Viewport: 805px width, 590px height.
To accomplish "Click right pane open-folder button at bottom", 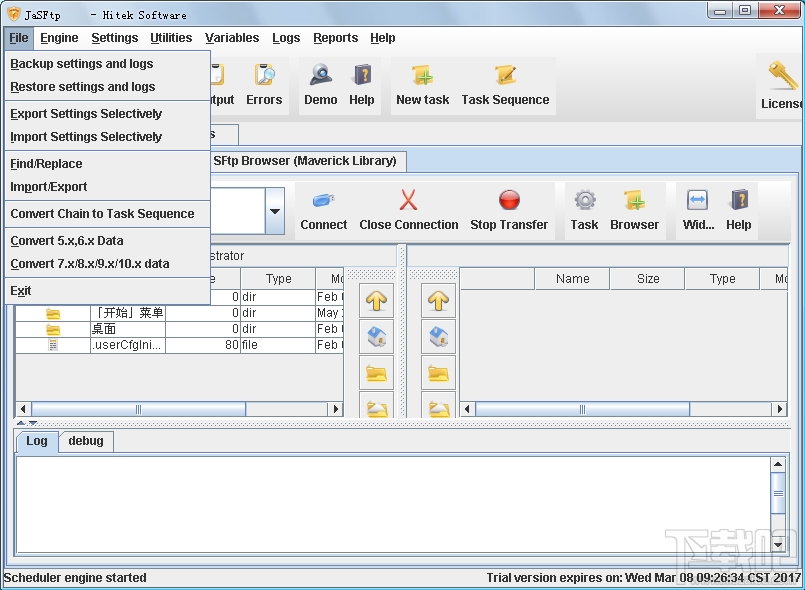I will point(438,406).
